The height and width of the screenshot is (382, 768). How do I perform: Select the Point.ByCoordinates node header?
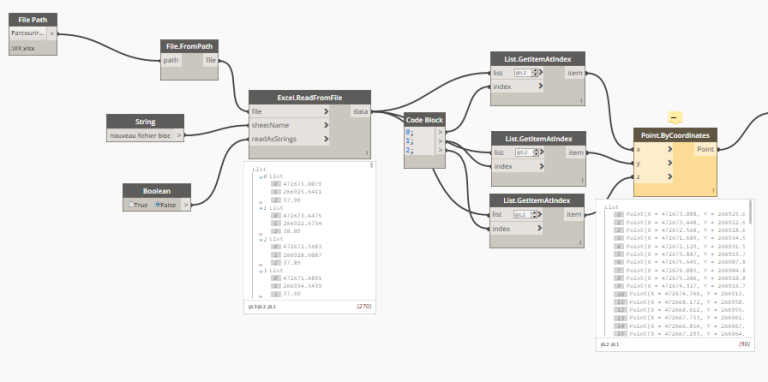pyautogui.click(x=675, y=135)
